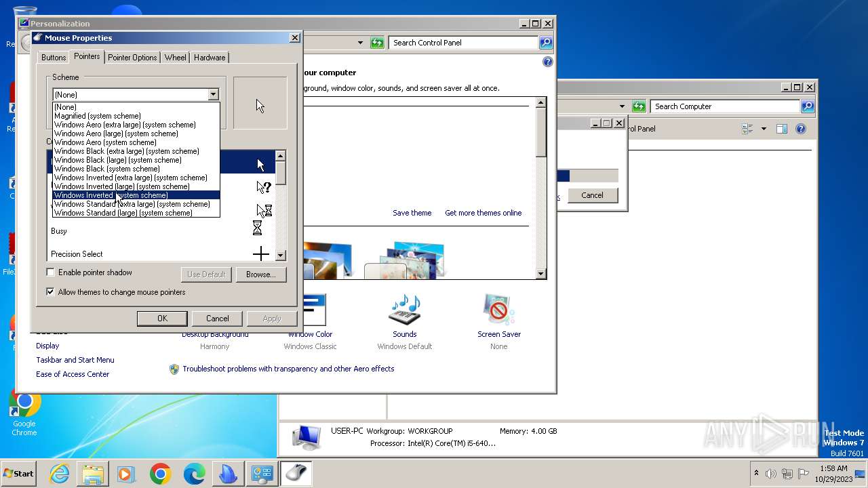The width and height of the screenshot is (868, 488).
Task: Click Working In Background cursor icon
Action: pyautogui.click(x=264, y=210)
